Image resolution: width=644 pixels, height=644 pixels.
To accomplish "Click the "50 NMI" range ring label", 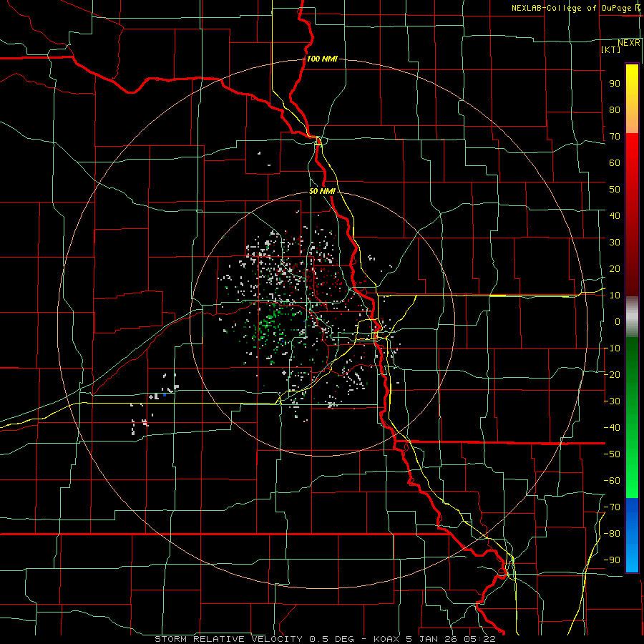I will [x=322, y=191].
